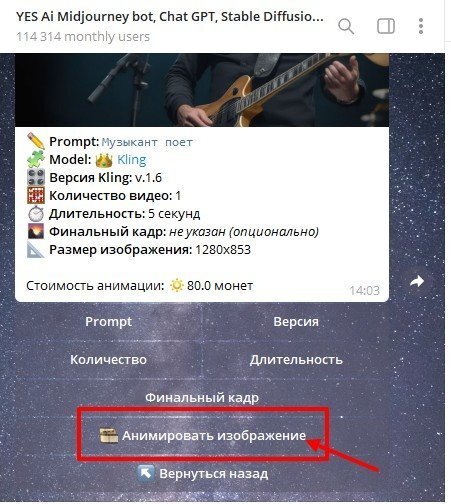This screenshot has width=451, height=504.
Task: Click the crown emoji before Kling
Action: point(104,160)
